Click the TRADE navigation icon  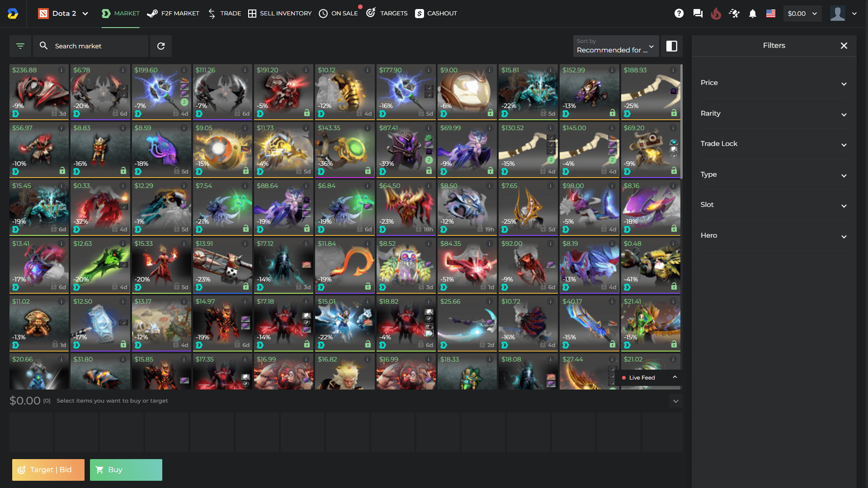(212, 13)
